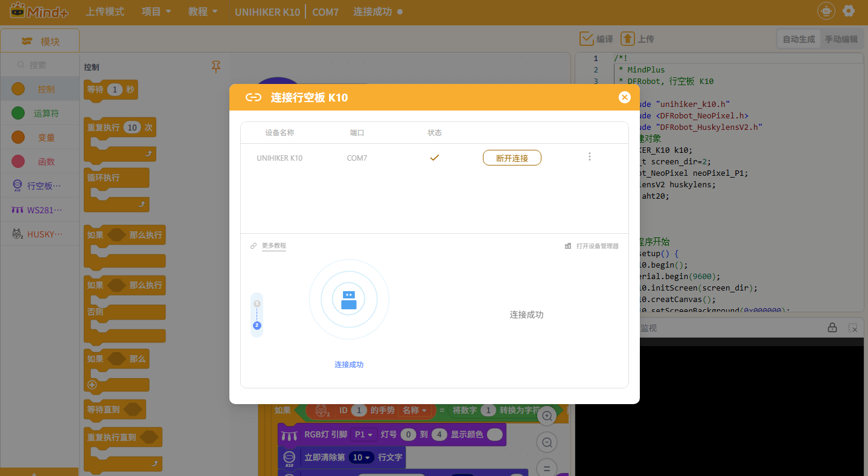Open the 教程 dropdown menu
Screen dimensions: 868x476
point(202,11)
